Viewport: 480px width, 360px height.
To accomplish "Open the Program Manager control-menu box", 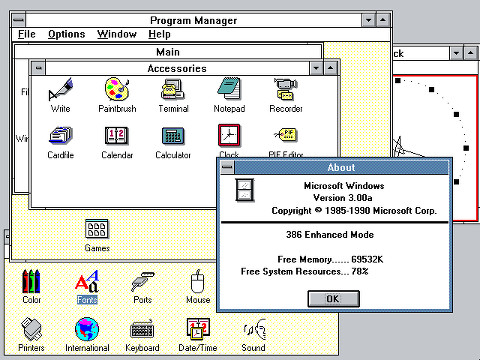I will (x=19, y=20).
